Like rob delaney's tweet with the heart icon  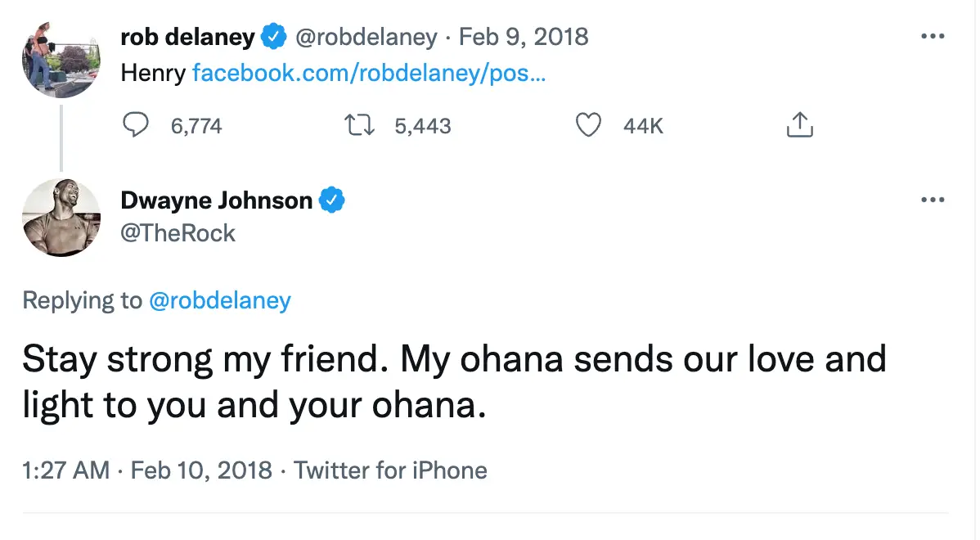[x=587, y=124]
